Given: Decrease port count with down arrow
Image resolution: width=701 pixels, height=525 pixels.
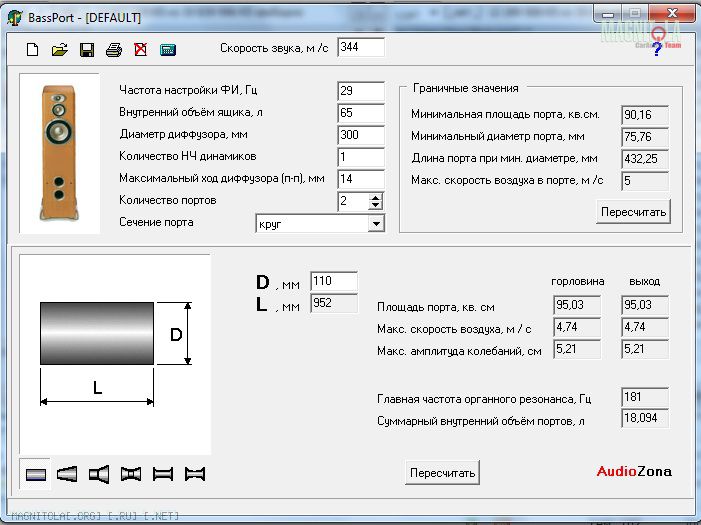Looking at the screenshot, I should pyautogui.click(x=376, y=205).
